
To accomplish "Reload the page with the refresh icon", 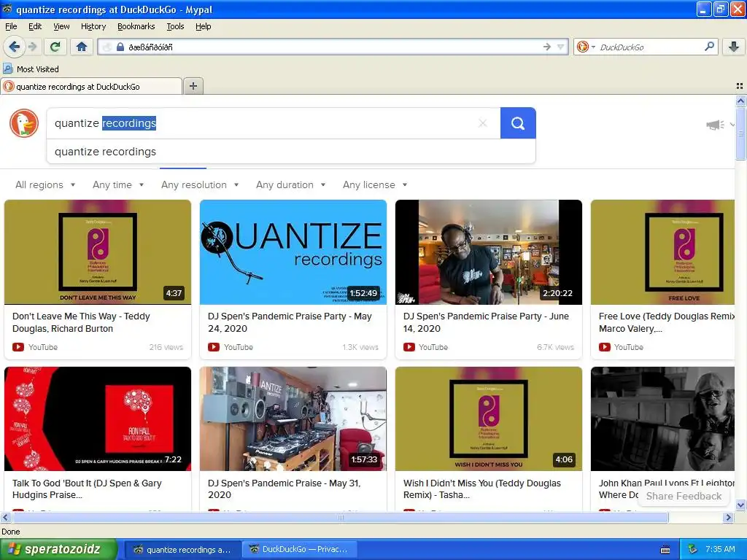I will (x=55, y=47).
